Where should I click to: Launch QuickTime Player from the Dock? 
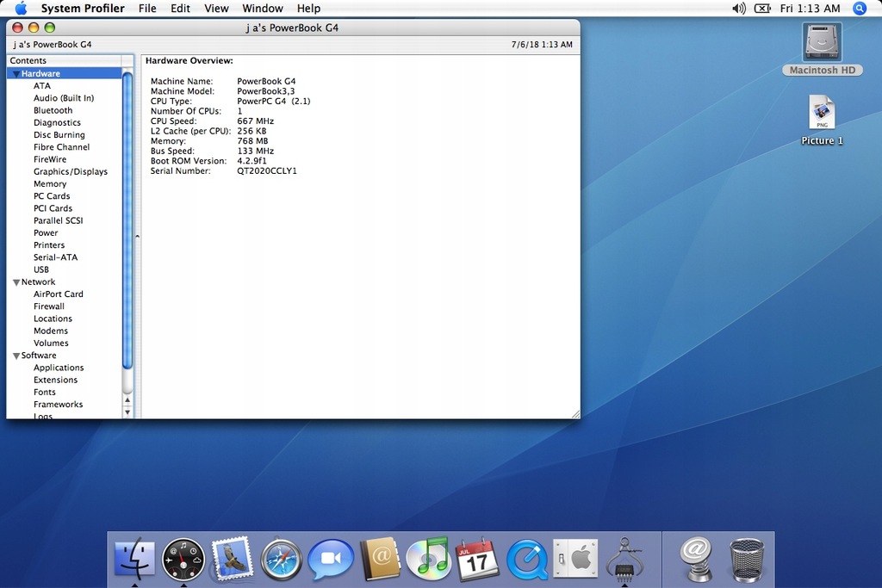pos(527,560)
